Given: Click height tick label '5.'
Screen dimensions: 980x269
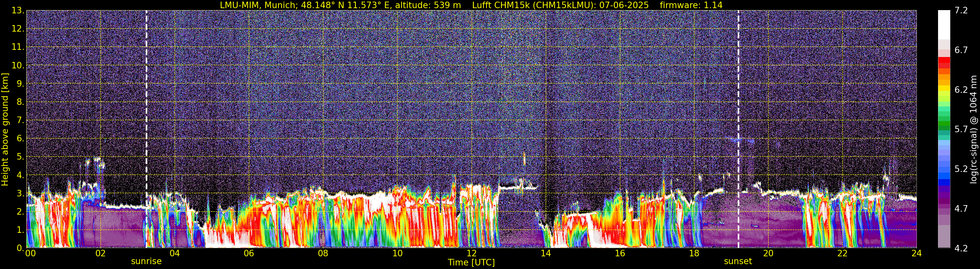Looking at the screenshot, I should tap(20, 157).
